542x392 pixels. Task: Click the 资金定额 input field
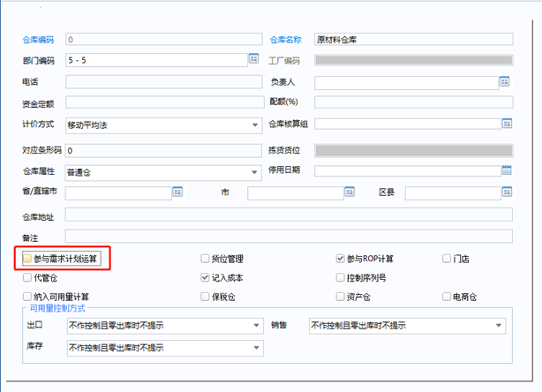click(165, 102)
